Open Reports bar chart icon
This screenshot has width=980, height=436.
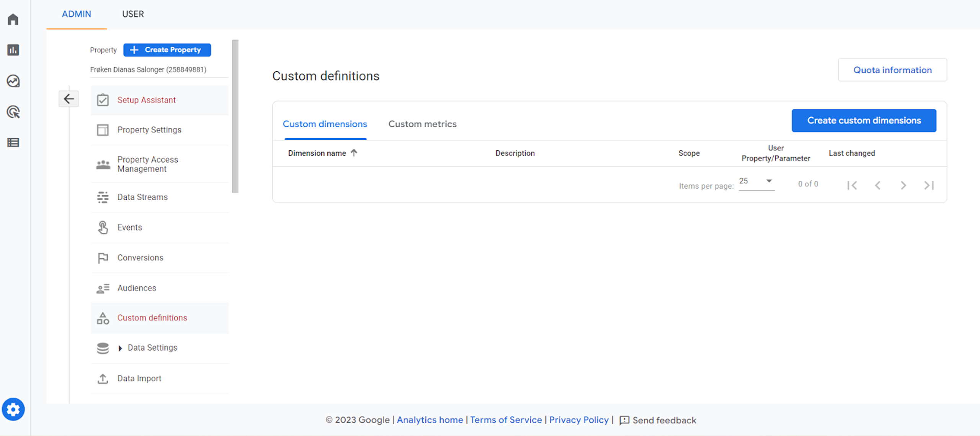click(x=13, y=50)
